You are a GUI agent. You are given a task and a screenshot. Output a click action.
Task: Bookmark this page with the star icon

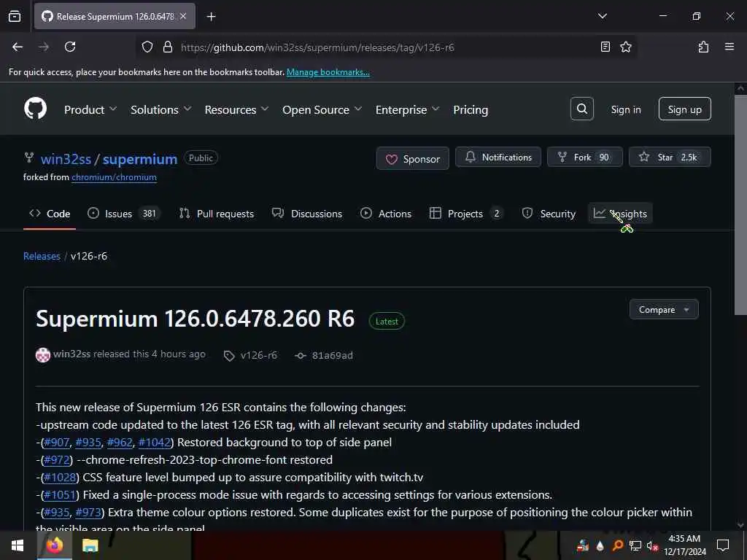tap(625, 47)
